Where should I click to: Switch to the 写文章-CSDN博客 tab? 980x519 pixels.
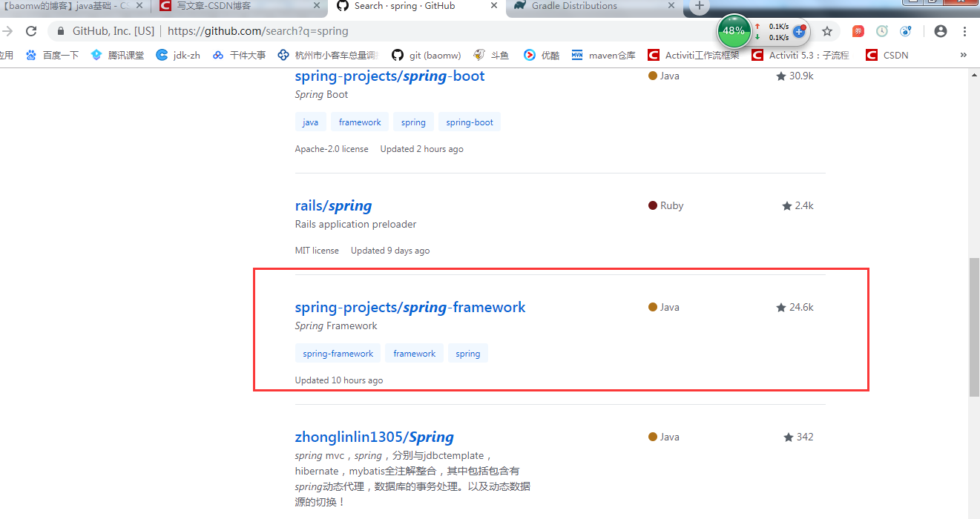pyautogui.click(x=240, y=6)
